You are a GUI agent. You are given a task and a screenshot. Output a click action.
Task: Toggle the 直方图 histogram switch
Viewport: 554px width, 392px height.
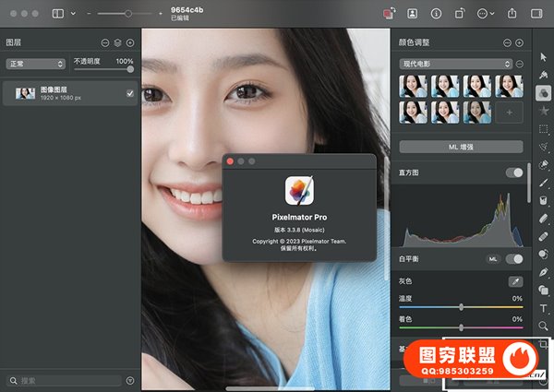tap(513, 172)
